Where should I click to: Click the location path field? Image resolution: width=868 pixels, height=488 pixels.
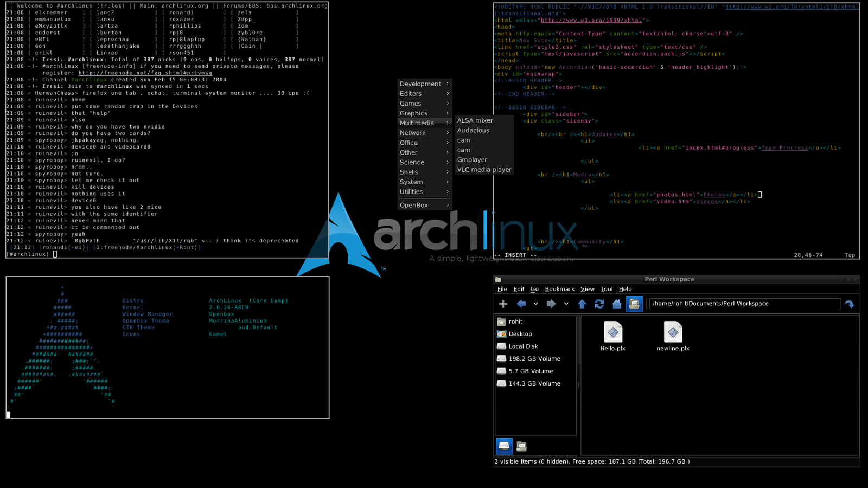click(x=745, y=304)
